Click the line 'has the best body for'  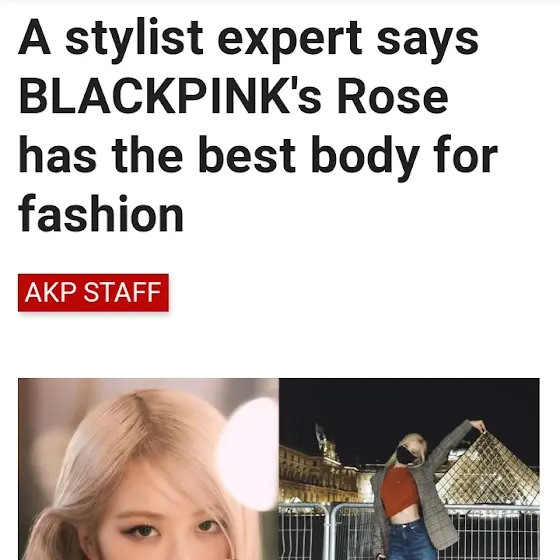[258, 156]
